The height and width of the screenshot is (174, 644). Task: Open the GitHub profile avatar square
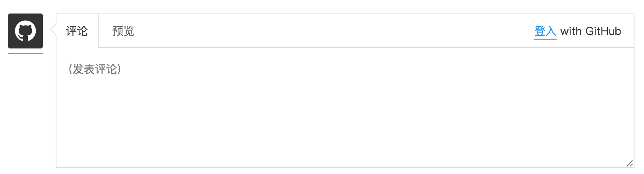(x=25, y=31)
